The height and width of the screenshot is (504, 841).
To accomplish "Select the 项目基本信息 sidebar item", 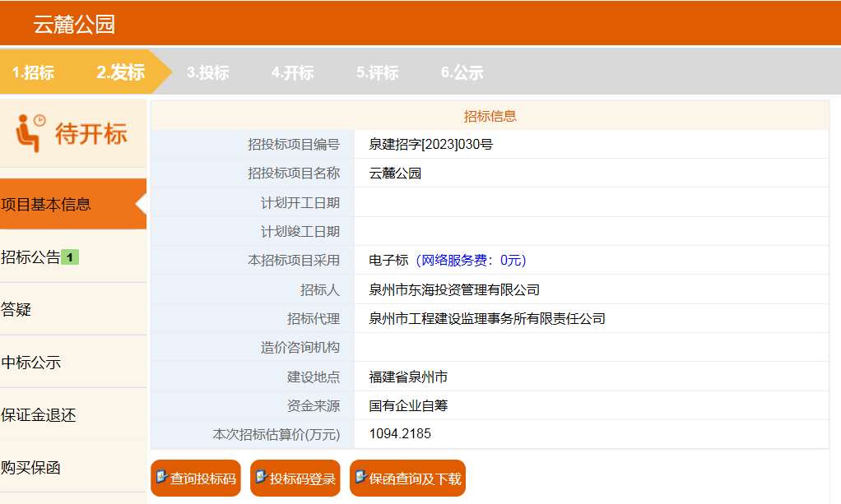I will 46,205.
